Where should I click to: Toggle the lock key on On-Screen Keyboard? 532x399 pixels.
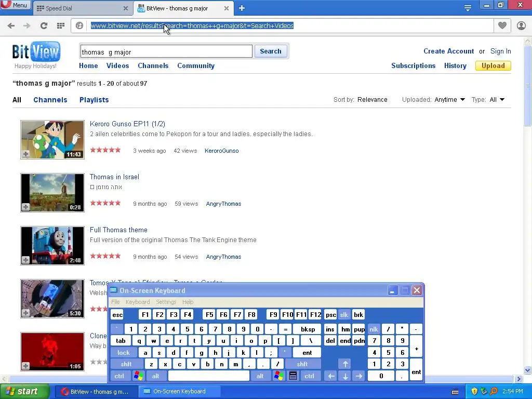click(x=124, y=353)
